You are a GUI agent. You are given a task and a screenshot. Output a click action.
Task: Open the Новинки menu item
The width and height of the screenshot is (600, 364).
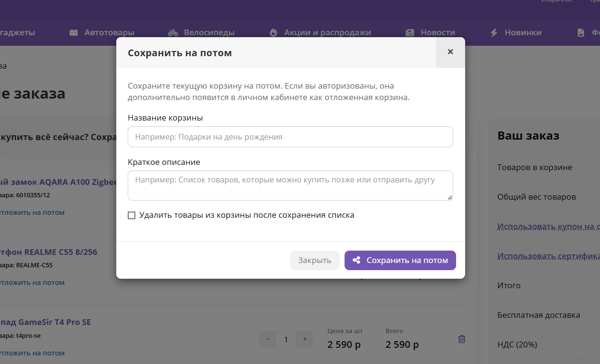523,33
